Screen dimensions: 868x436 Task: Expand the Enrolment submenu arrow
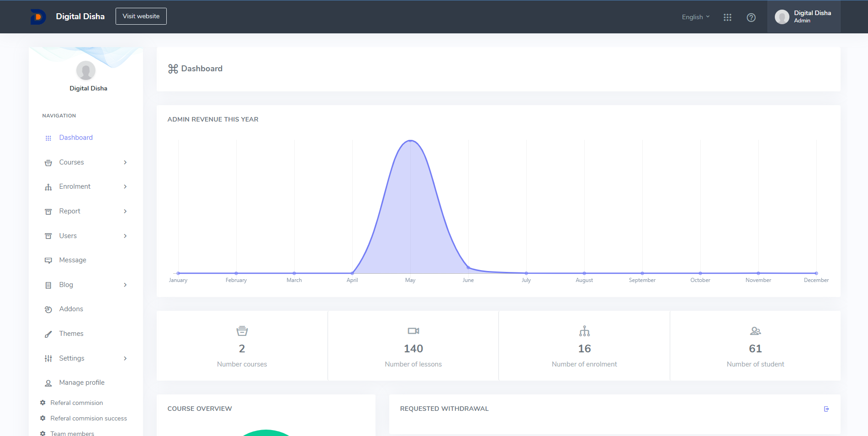pyautogui.click(x=125, y=186)
